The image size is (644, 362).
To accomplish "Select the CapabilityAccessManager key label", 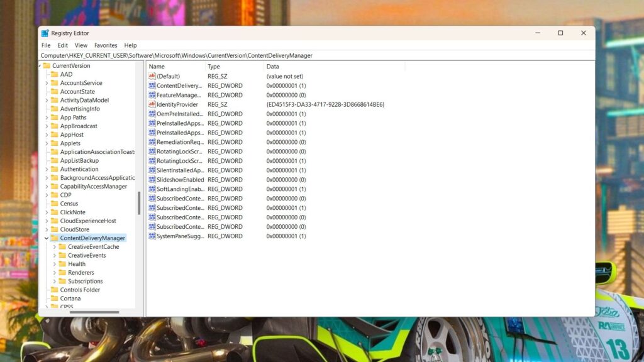I will point(94,186).
